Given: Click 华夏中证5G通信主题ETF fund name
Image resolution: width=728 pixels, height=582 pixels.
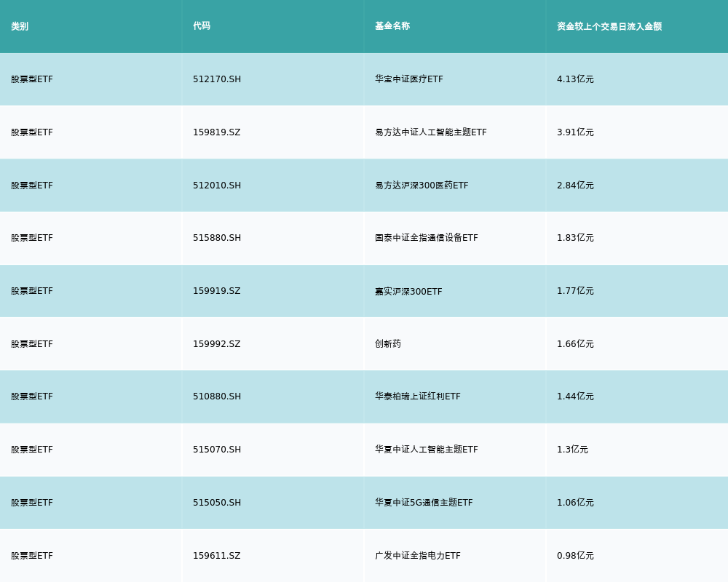Looking at the screenshot, I should 424,503.
